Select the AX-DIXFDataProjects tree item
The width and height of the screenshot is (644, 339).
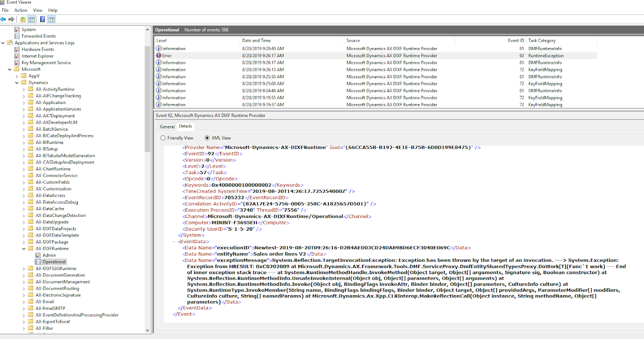[x=56, y=229]
